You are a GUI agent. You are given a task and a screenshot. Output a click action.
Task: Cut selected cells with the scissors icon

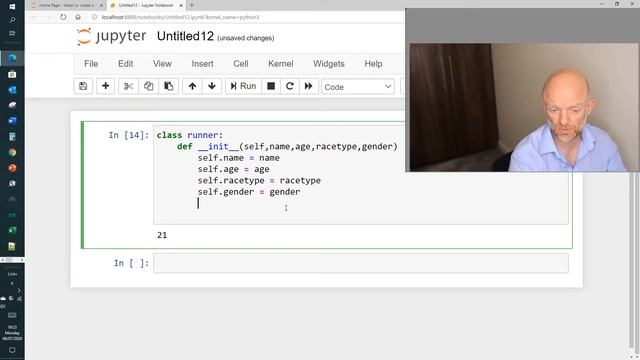pyautogui.click(x=128, y=86)
